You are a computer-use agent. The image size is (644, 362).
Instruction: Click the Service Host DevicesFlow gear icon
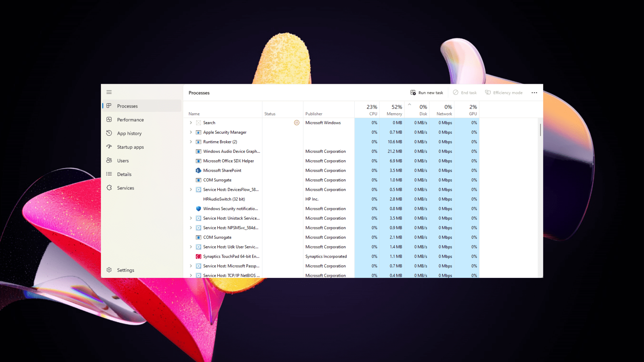click(x=199, y=190)
